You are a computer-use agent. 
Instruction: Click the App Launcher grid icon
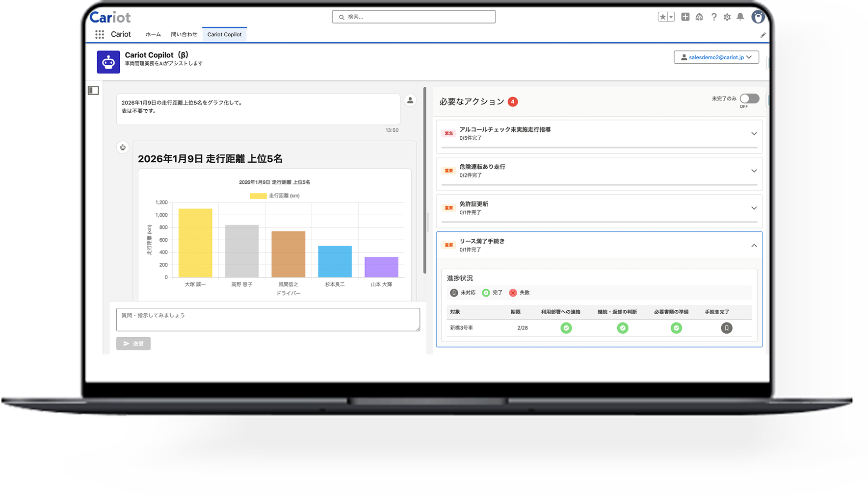[100, 34]
